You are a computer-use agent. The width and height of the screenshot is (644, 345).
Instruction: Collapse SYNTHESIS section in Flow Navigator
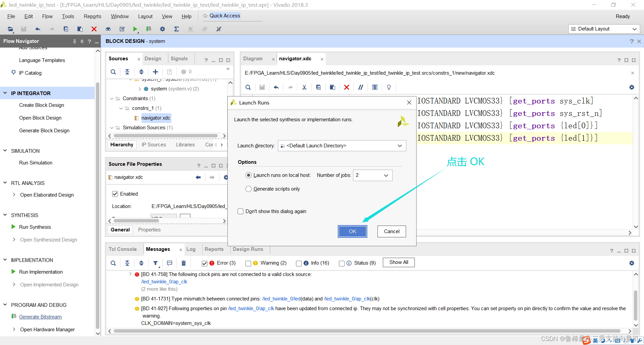[x=5, y=215]
